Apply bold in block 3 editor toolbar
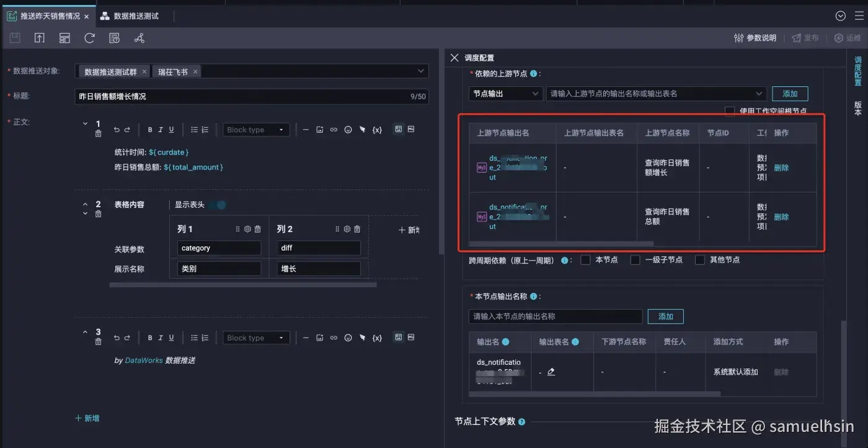 coord(150,338)
